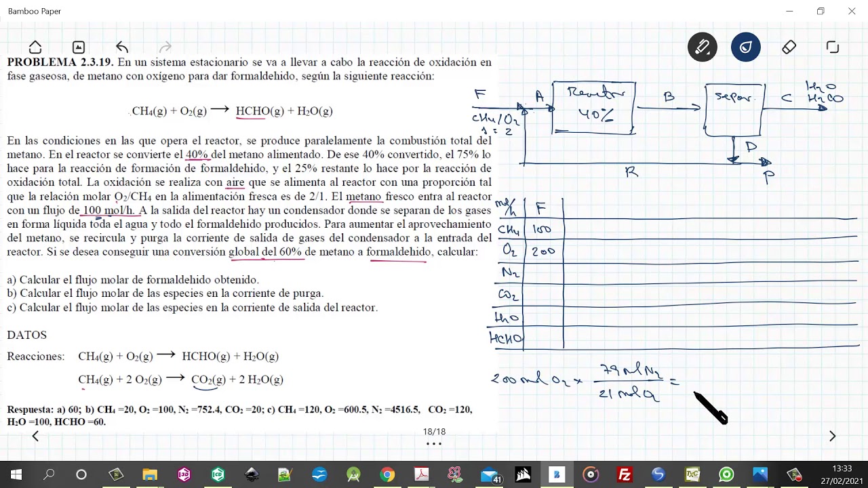Click the Respuesta answer line
This screenshot has height=488, width=868.
click(x=239, y=415)
